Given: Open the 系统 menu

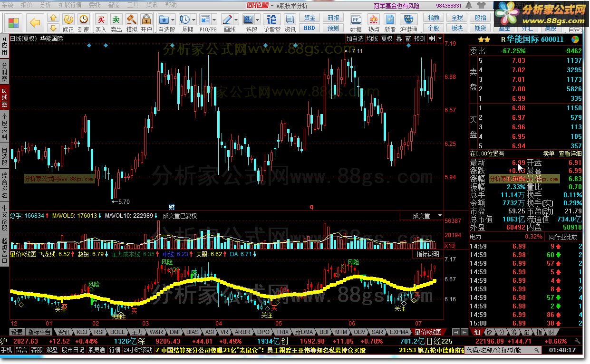Looking at the screenshot, I should [x=8, y=5].
